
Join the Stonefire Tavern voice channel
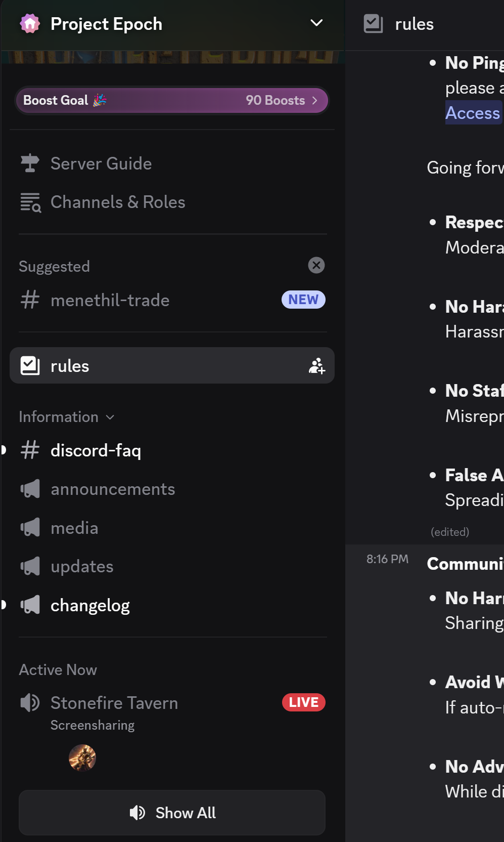point(114,703)
